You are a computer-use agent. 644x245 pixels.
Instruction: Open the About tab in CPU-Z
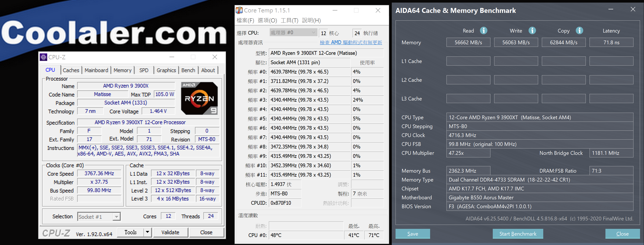(x=208, y=70)
